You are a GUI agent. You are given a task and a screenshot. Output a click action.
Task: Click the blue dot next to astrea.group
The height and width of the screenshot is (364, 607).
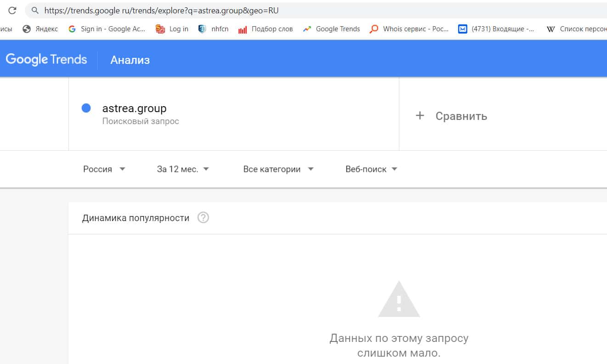[x=86, y=108]
